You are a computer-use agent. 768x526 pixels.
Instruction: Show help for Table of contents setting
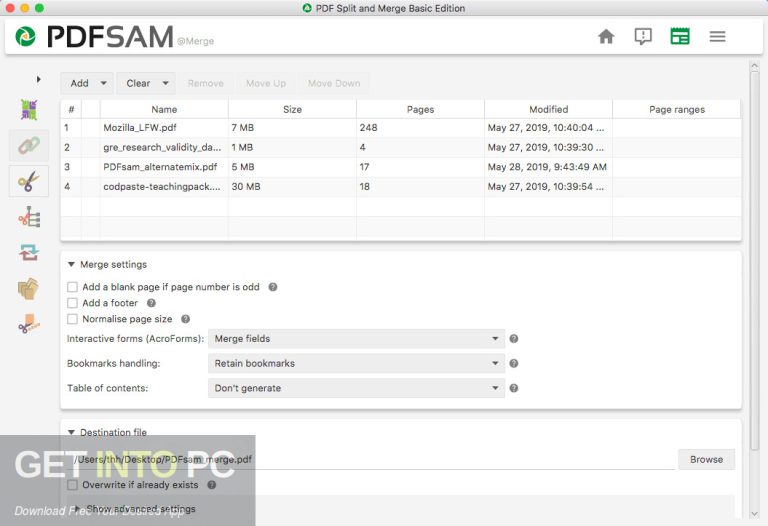[x=514, y=388]
